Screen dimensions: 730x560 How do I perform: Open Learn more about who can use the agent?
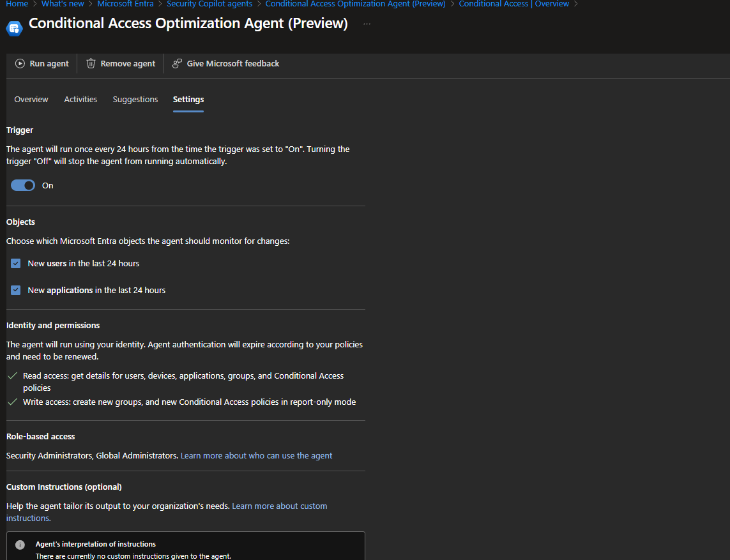pyautogui.click(x=255, y=455)
